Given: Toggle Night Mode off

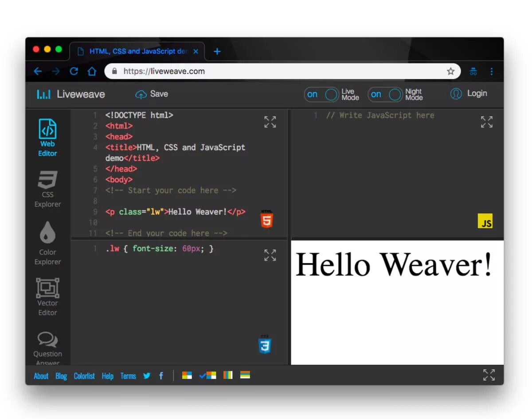Looking at the screenshot, I should coord(385,94).
